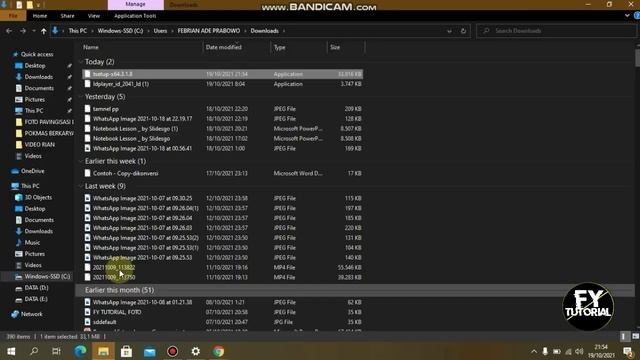640x360 pixels.
Task: Click This PC in the address breadcrumb
Action: (x=78, y=31)
